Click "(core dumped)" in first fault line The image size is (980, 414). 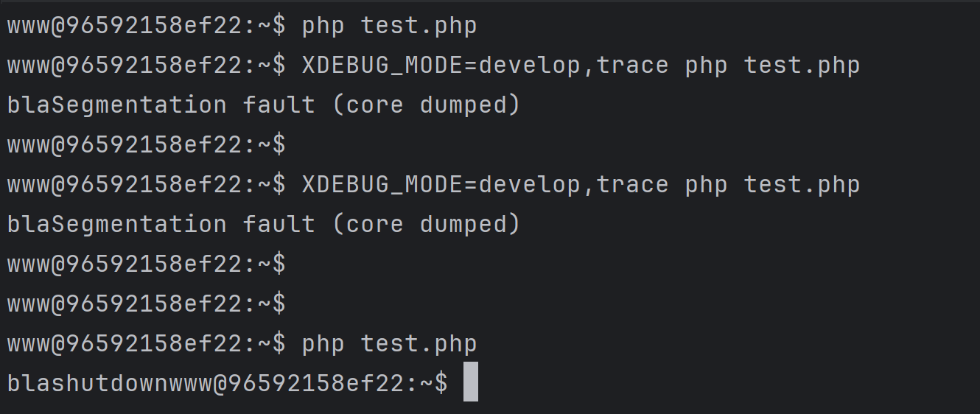click(x=426, y=105)
